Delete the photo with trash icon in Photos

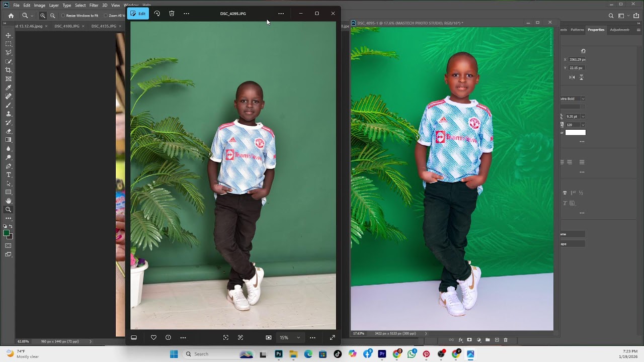[x=172, y=14]
